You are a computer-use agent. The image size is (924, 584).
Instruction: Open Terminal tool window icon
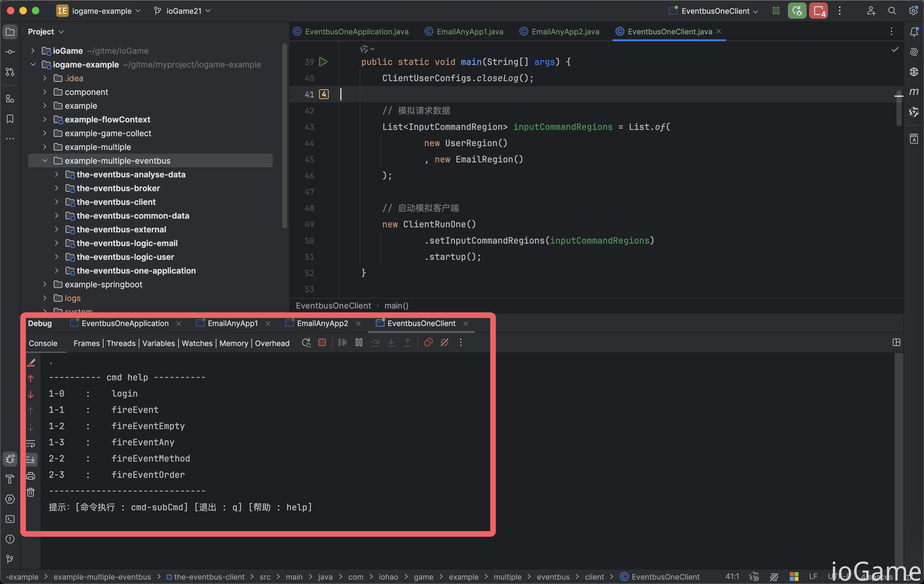(x=10, y=519)
